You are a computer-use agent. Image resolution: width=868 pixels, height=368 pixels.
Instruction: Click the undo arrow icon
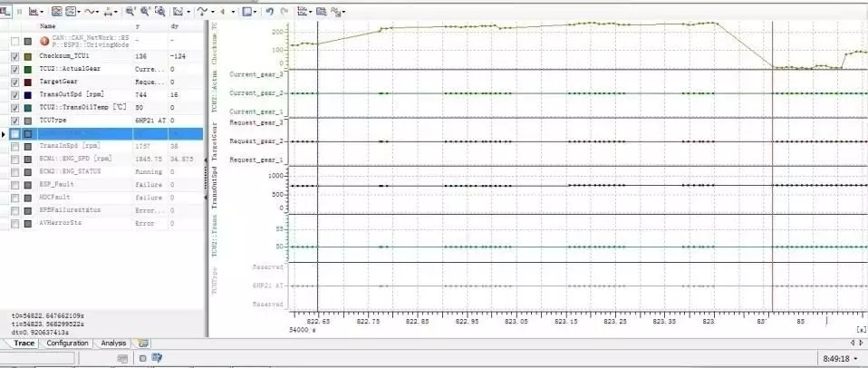(270, 12)
